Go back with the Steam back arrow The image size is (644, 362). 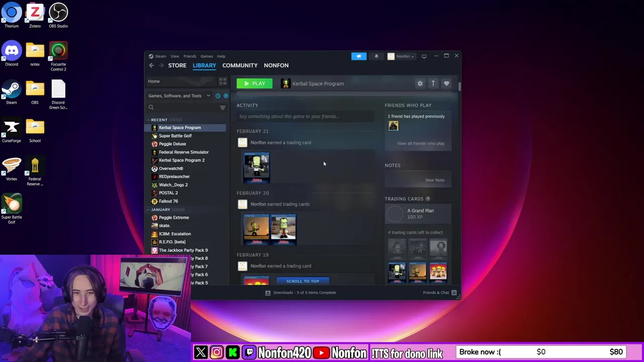point(151,65)
